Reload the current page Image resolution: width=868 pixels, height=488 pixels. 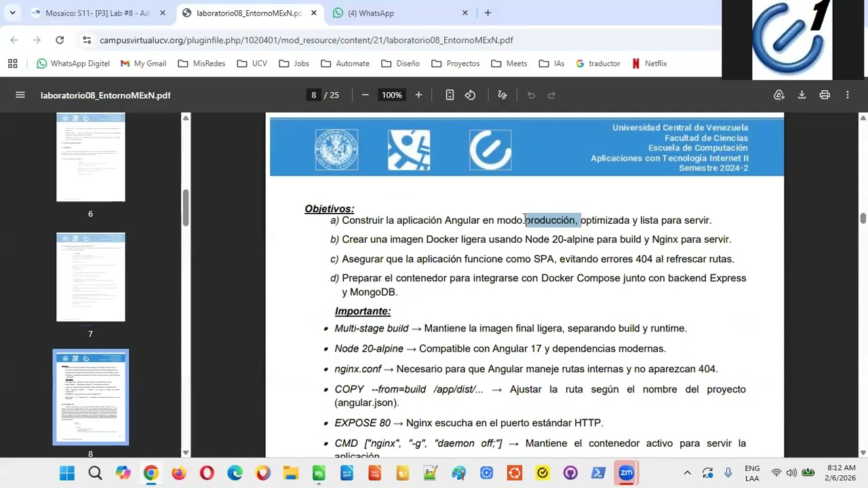point(60,40)
